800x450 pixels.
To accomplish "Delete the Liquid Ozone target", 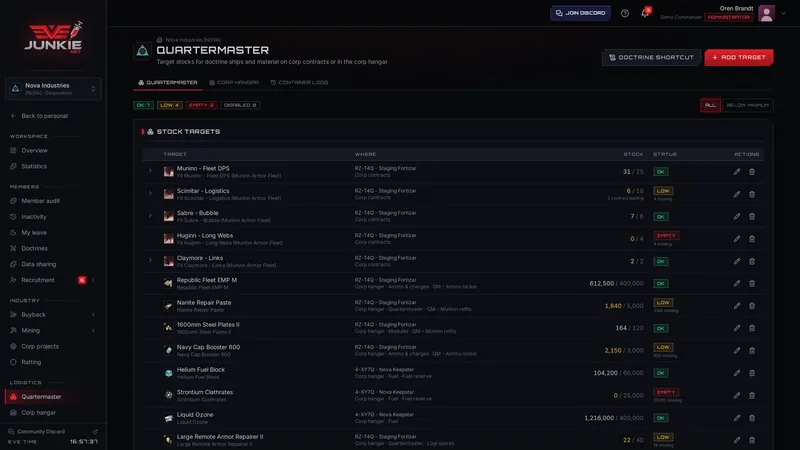I will click(x=752, y=418).
